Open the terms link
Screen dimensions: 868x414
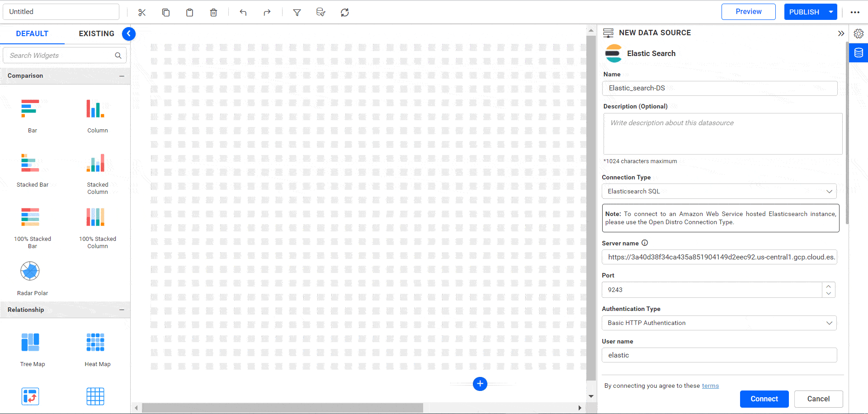tap(710, 386)
